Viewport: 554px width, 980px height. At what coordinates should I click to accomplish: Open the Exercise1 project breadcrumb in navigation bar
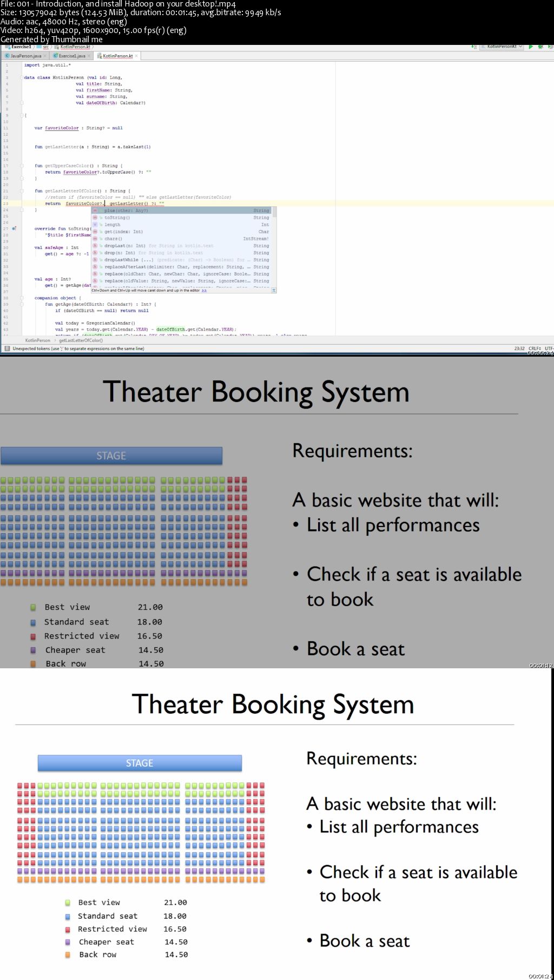click(18, 47)
